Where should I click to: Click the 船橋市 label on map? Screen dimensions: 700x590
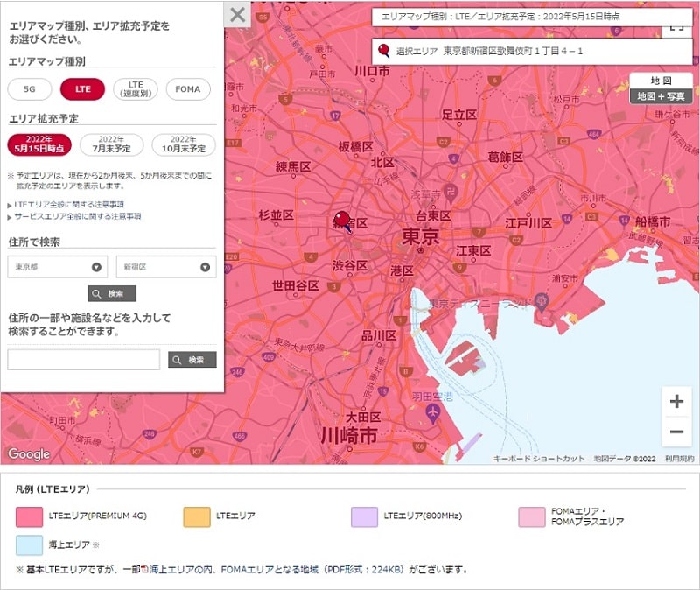pos(653,222)
